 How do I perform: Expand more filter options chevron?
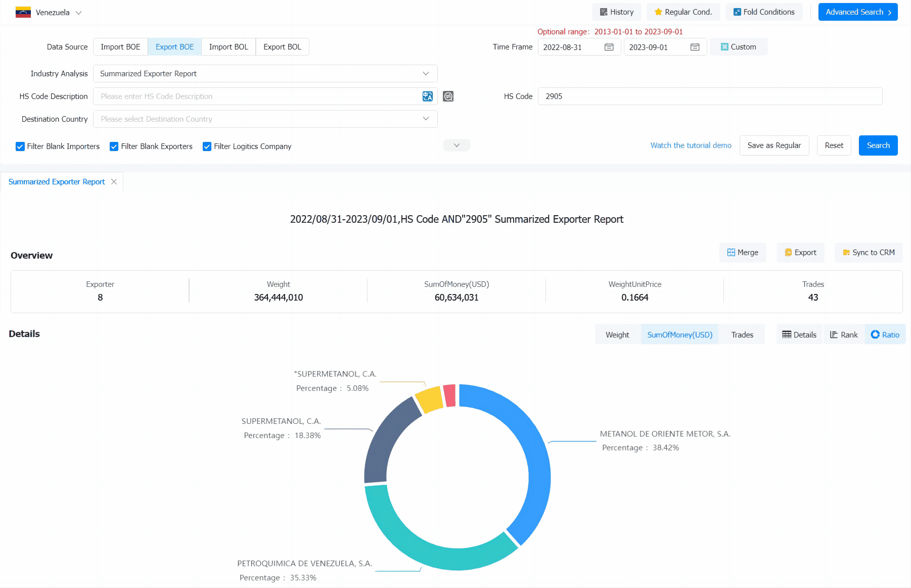(x=457, y=145)
